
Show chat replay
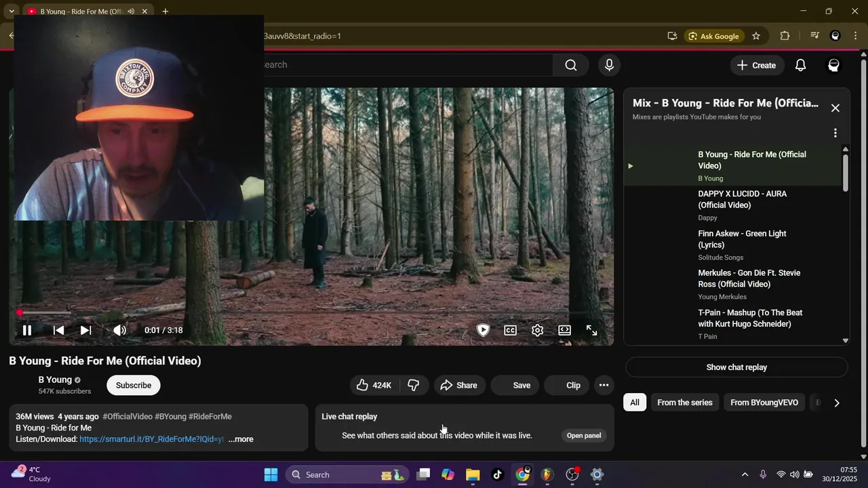736,367
